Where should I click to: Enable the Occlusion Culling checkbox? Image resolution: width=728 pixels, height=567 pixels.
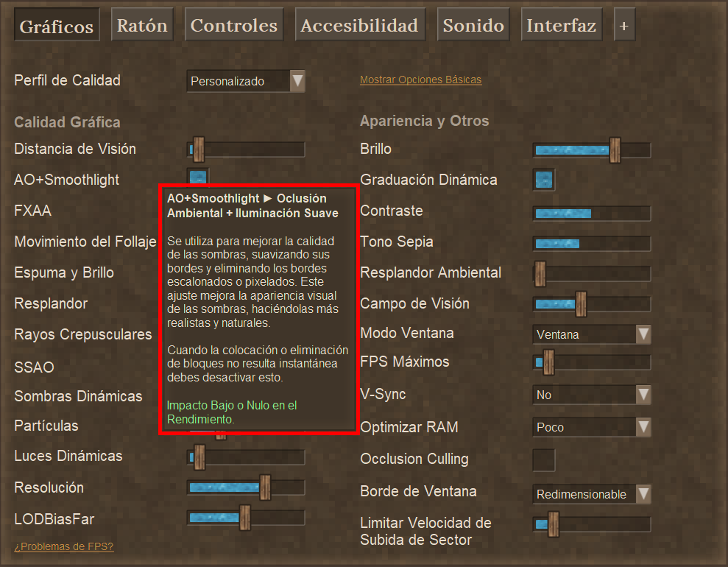(543, 459)
